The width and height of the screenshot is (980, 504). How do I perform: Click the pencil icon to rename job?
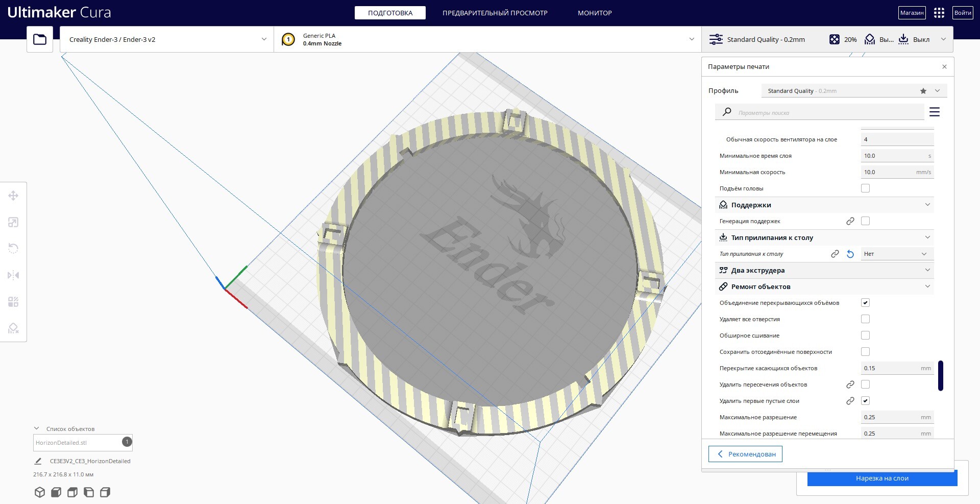(38, 461)
